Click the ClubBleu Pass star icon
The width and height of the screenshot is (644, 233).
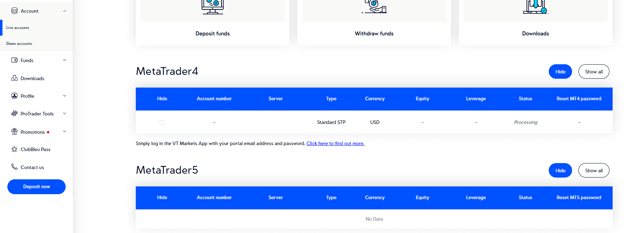14,149
